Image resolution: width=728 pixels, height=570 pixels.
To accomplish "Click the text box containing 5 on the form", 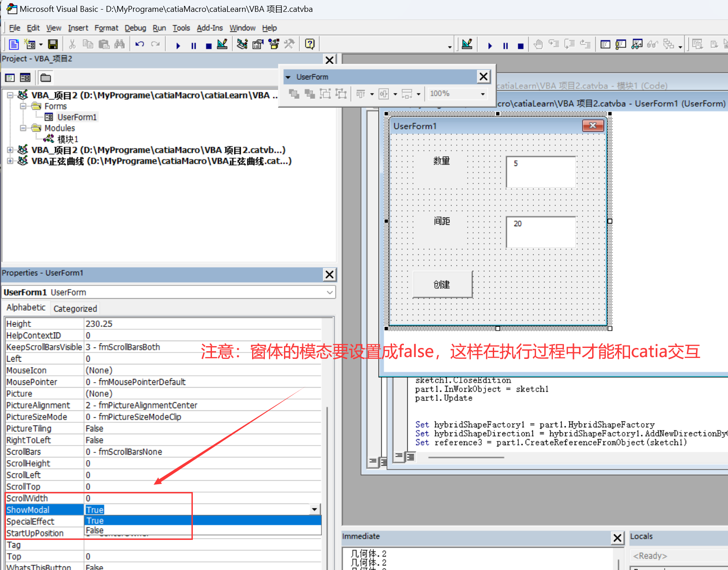I will 541,172.
